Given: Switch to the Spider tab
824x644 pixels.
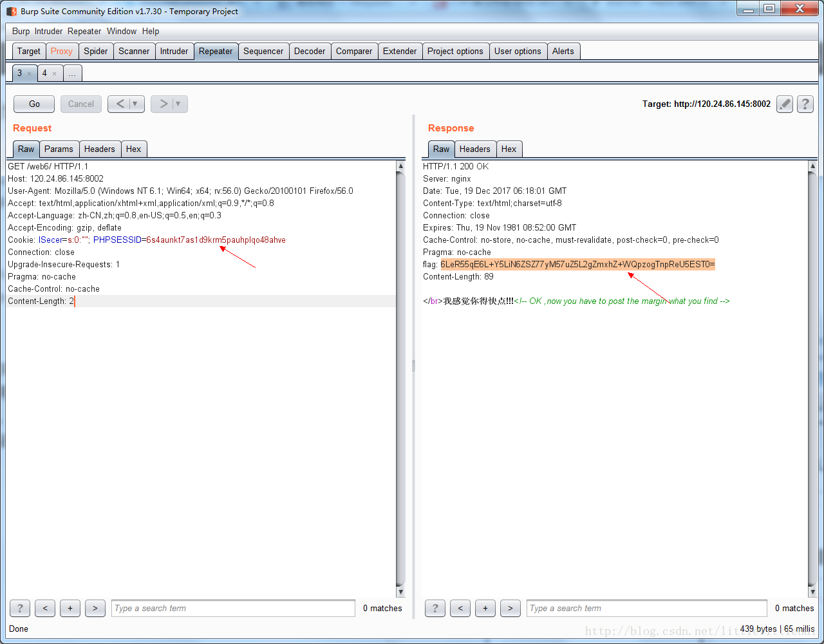Looking at the screenshot, I should coord(96,51).
